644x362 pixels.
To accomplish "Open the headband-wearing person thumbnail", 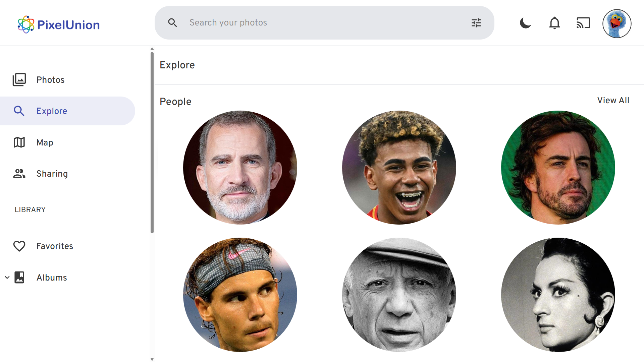I will pyautogui.click(x=240, y=294).
